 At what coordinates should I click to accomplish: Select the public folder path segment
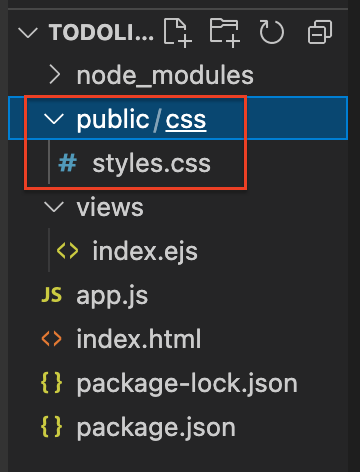pyautogui.click(x=113, y=119)
